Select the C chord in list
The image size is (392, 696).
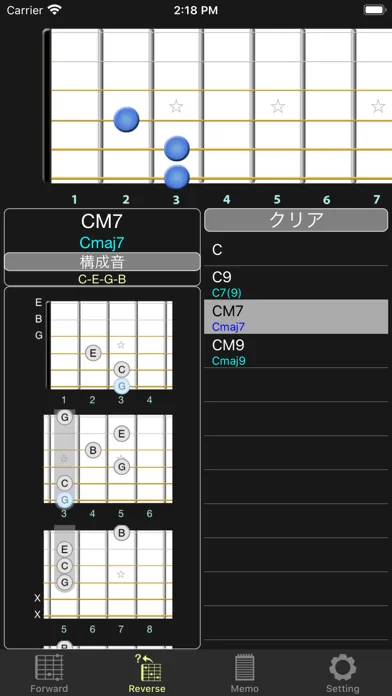click(x=296, y=250)
